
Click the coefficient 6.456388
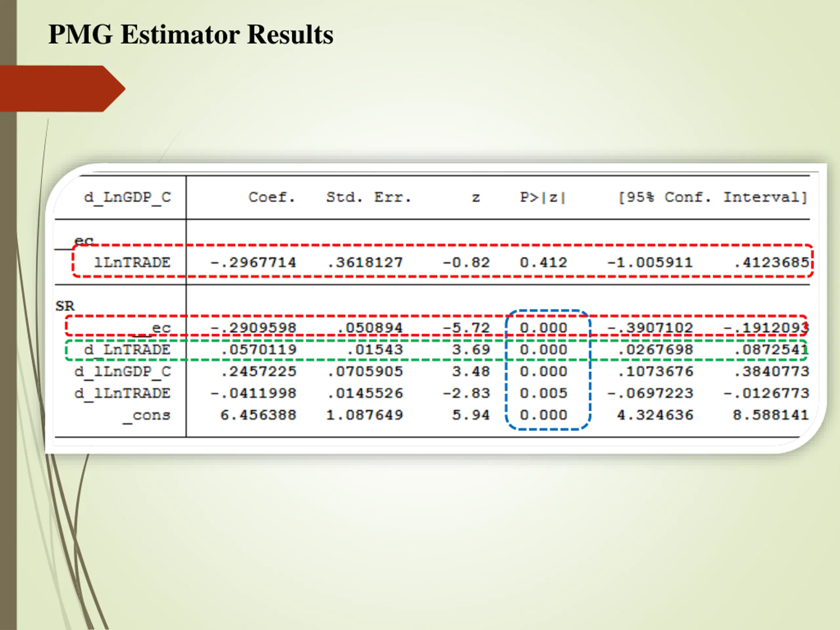coord(258,415)
